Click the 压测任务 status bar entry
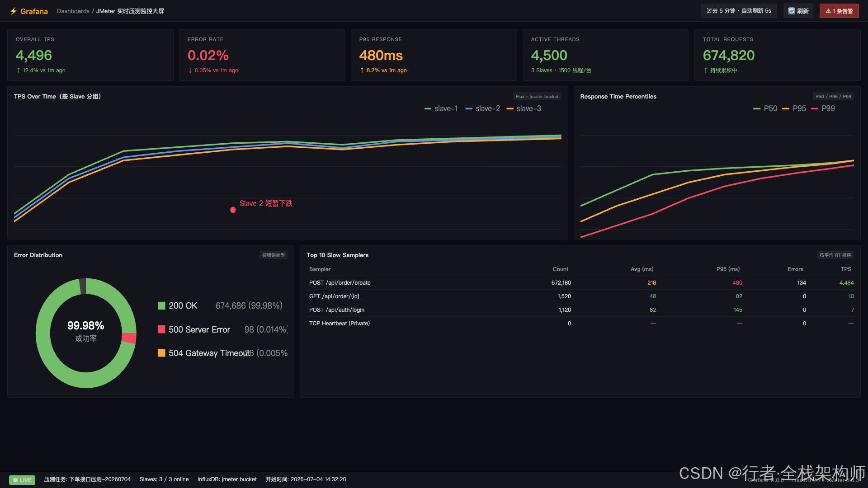 (87, 479)
